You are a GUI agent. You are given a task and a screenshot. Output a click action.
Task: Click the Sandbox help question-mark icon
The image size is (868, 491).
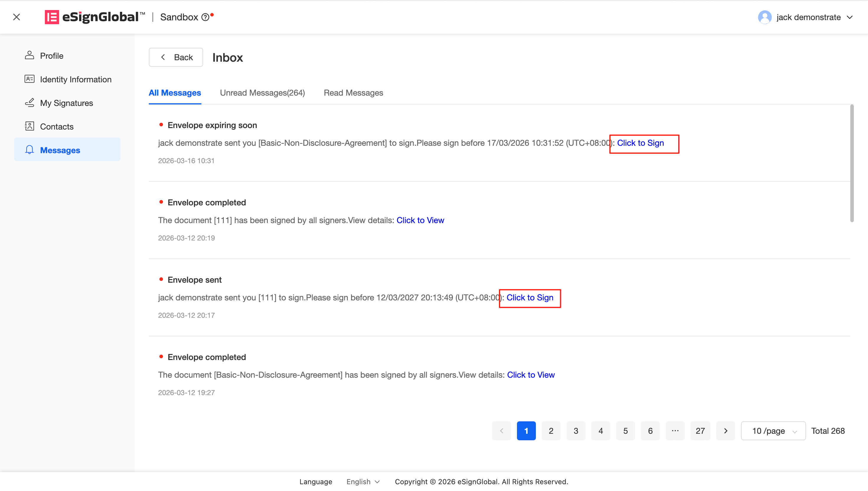click(x=205, y=17)
